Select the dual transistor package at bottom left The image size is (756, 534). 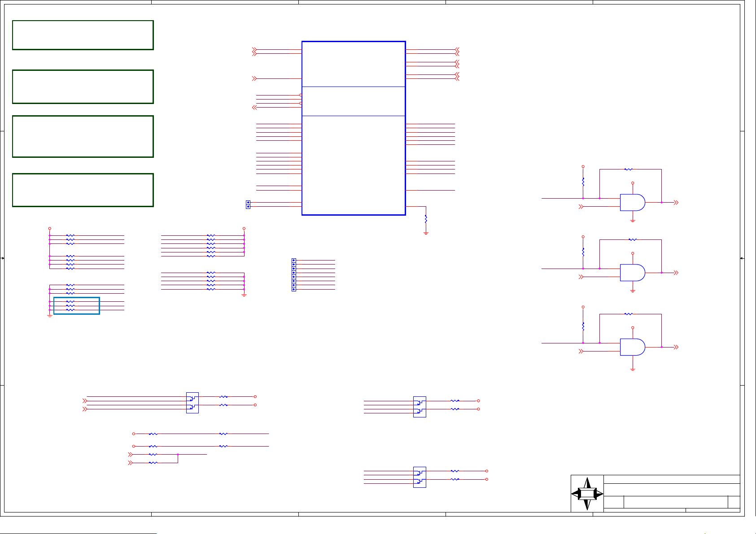pos(192,403)
